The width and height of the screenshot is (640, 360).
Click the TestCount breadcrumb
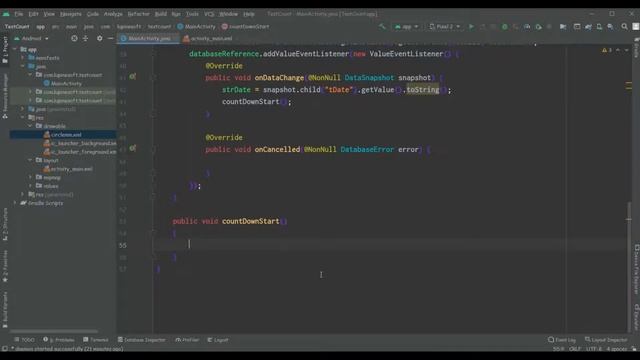pyautogui.click(x=17, y=27)
